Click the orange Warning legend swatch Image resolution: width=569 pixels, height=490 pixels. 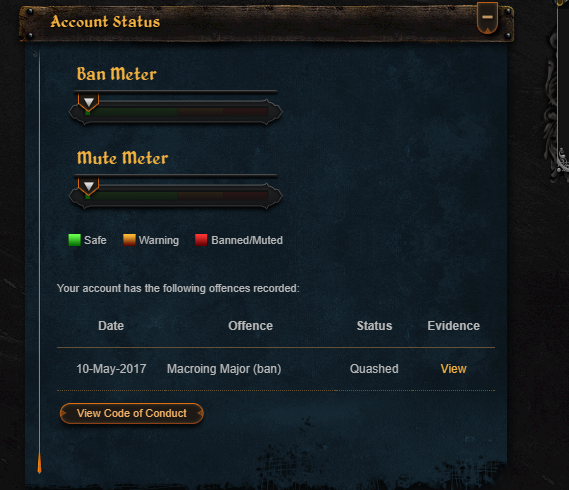point(129,240)
